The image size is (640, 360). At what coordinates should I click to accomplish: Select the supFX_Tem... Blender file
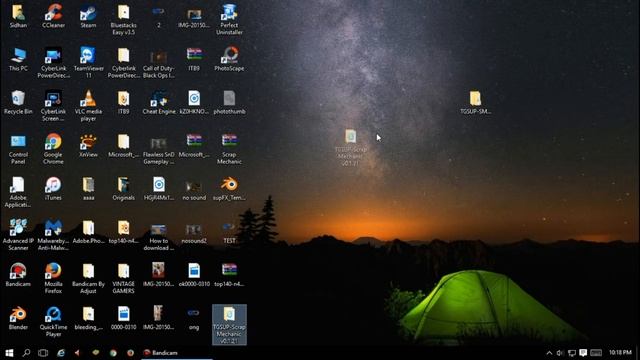(229, 189)
